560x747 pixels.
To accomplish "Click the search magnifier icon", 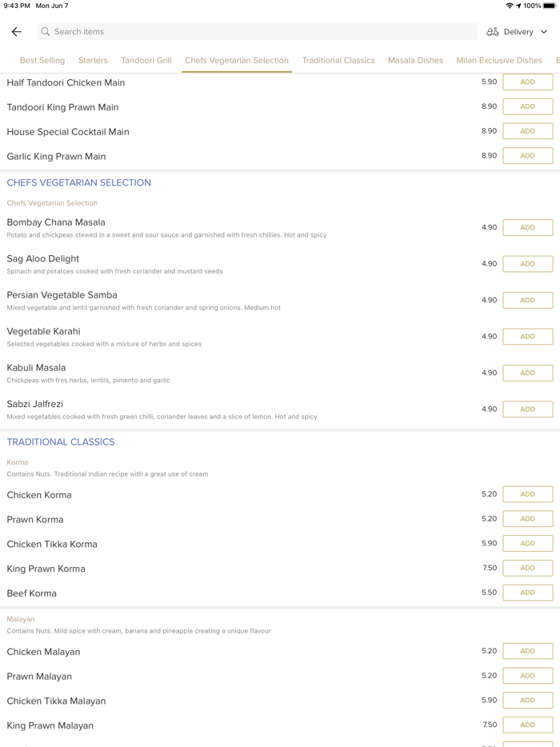I will pos(46,31).
